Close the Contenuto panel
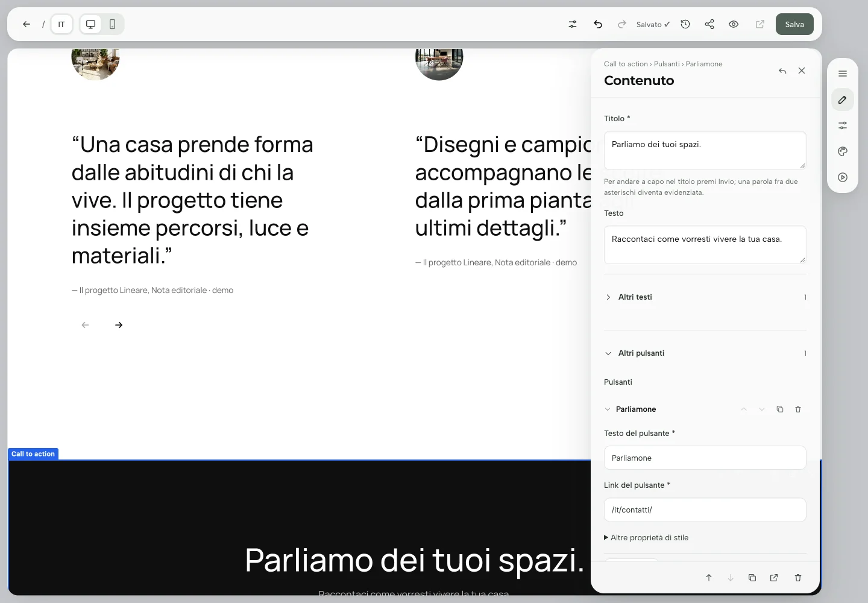Screen dimensions: 868x603 pyautogui.click(x=802, y=71)
